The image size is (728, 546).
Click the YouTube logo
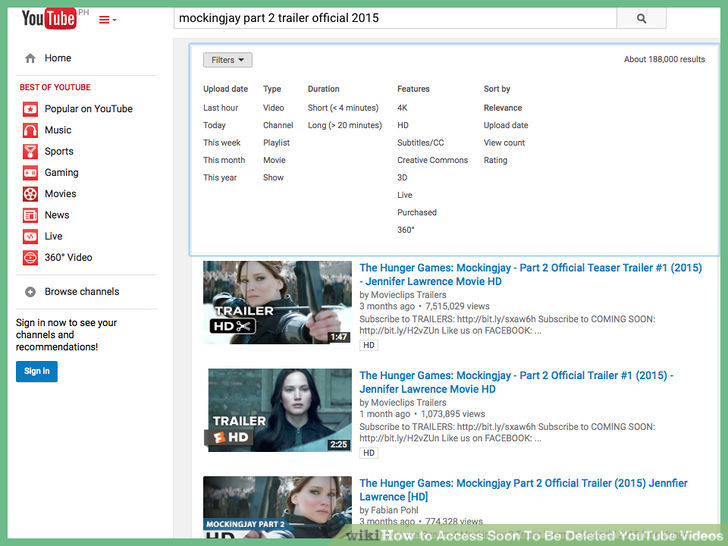(x=49, y=19)
